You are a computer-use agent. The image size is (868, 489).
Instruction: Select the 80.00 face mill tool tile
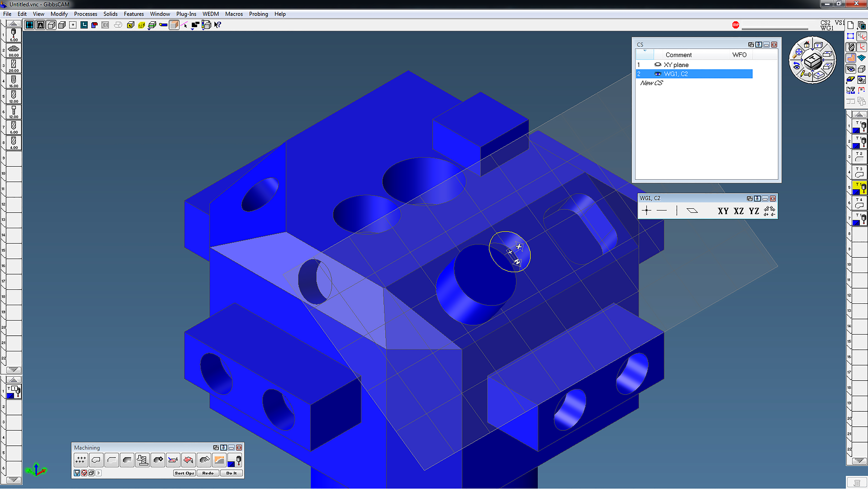pos(13,51)
